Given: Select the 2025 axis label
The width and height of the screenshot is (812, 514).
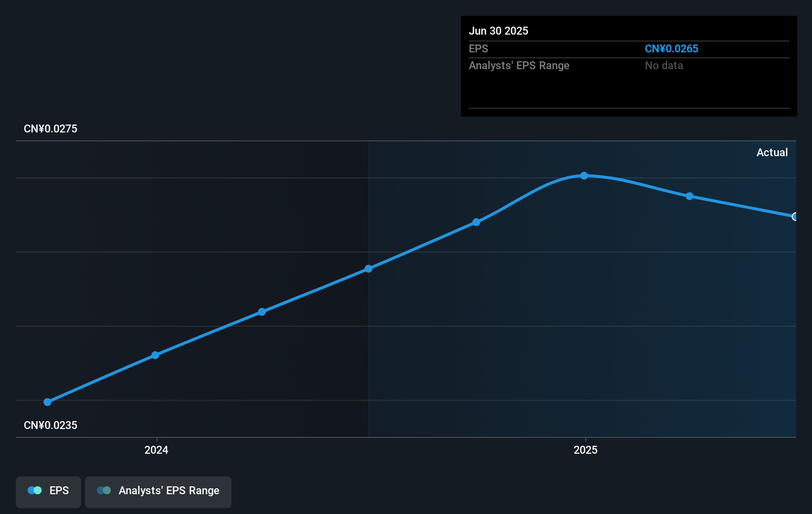Looking at the screenshot, I should 586,450.
